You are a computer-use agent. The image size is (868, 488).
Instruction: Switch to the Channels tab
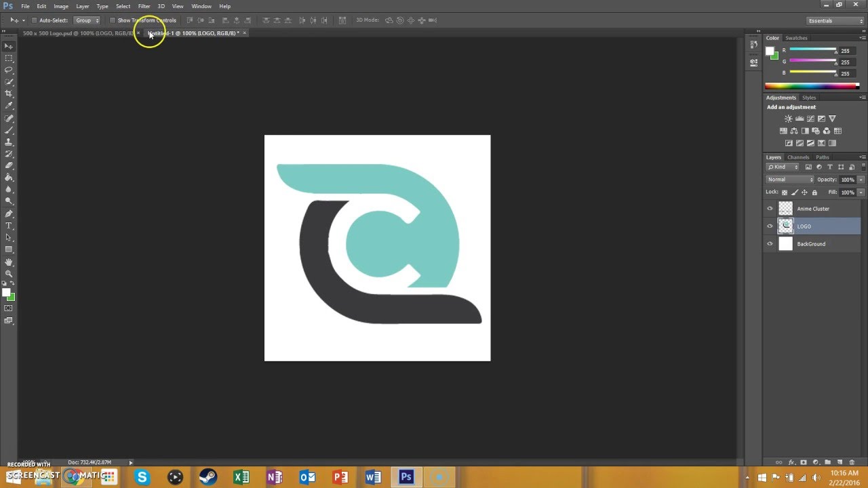[x=798, y=157]
